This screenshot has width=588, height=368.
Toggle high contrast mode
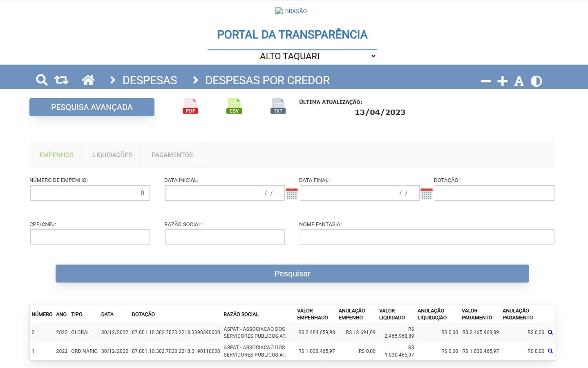point(536,81)
